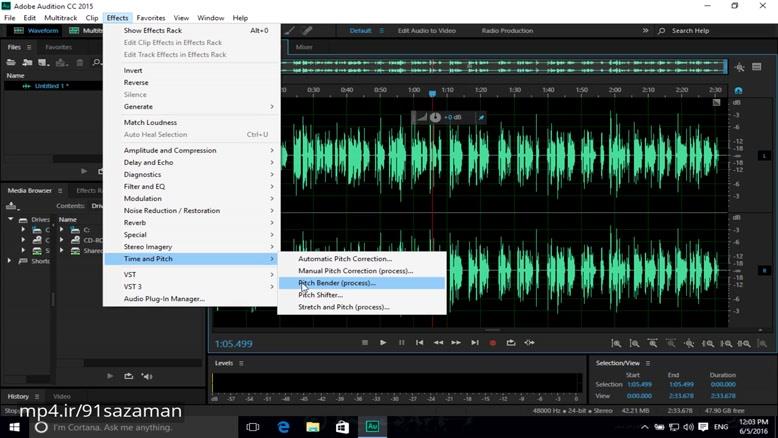This screenshot has width=778, height=438.
Task: Show more workspaces chevron
Action: coord(645,30)
